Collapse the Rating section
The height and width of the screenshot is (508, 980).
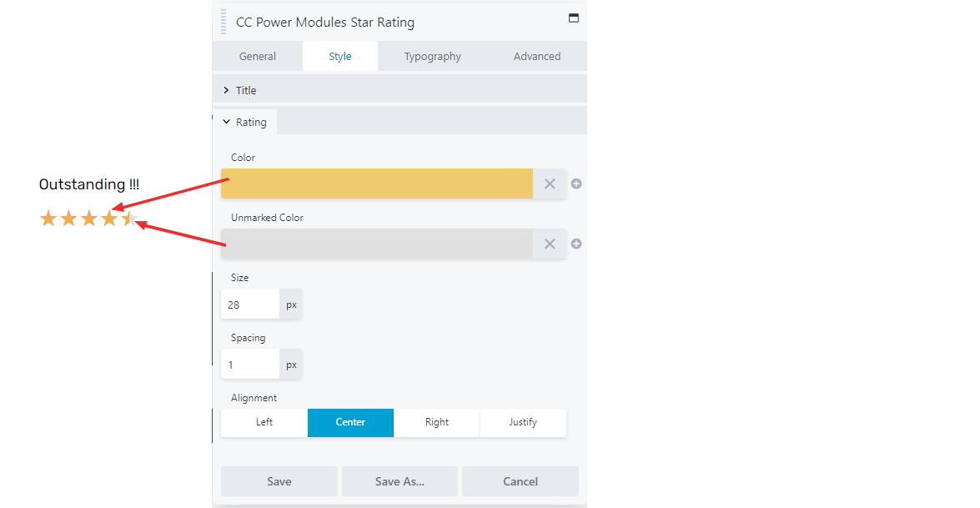point(245,122)
